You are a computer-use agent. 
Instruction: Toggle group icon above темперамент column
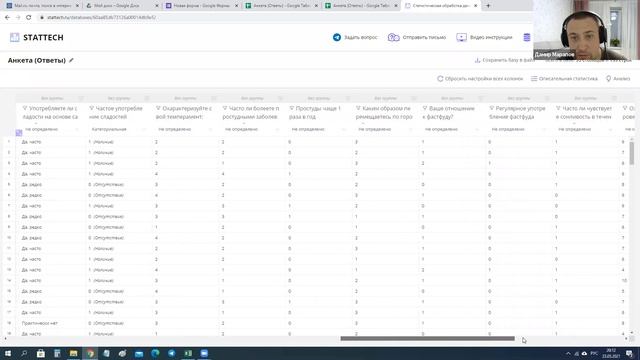pos(214,98)
